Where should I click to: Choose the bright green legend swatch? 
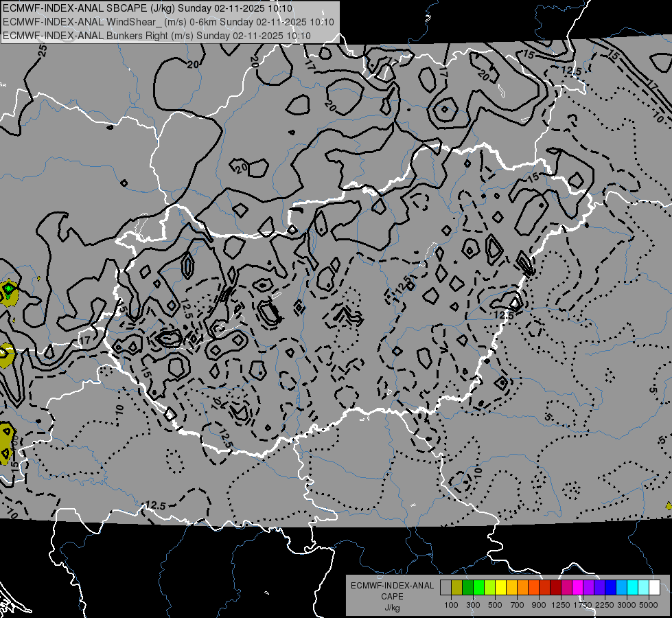point(478,588)
